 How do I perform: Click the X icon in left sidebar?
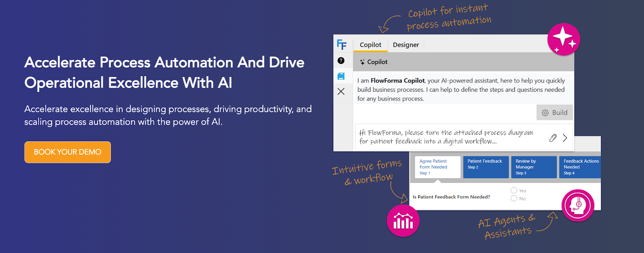tap(341, 91)
